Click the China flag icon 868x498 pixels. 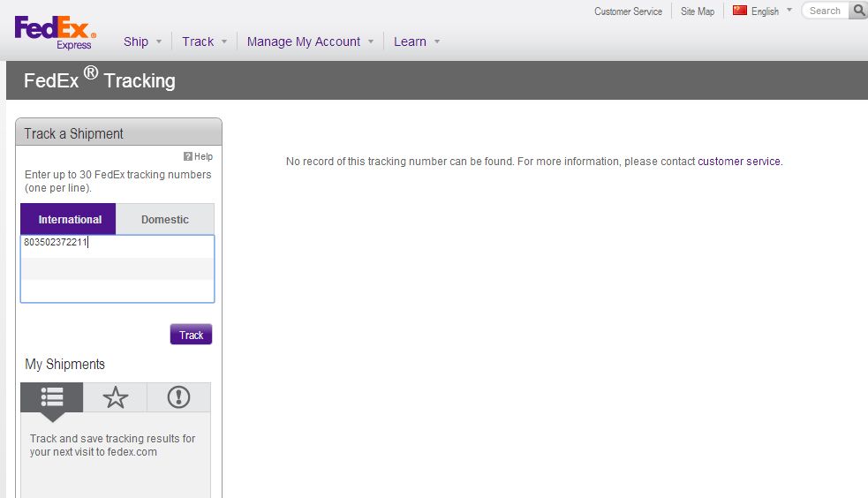click(740, 10)
